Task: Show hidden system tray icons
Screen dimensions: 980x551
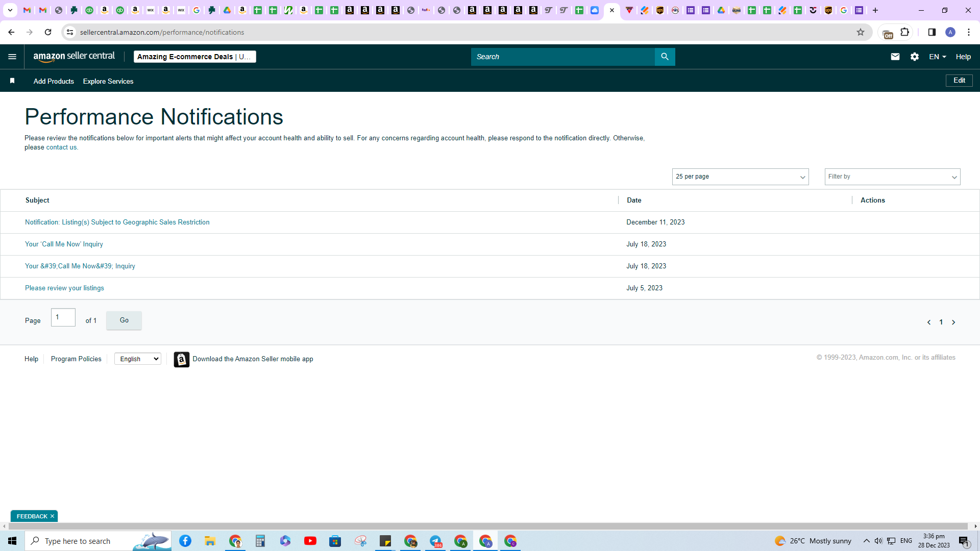Action: pos(866,541)
